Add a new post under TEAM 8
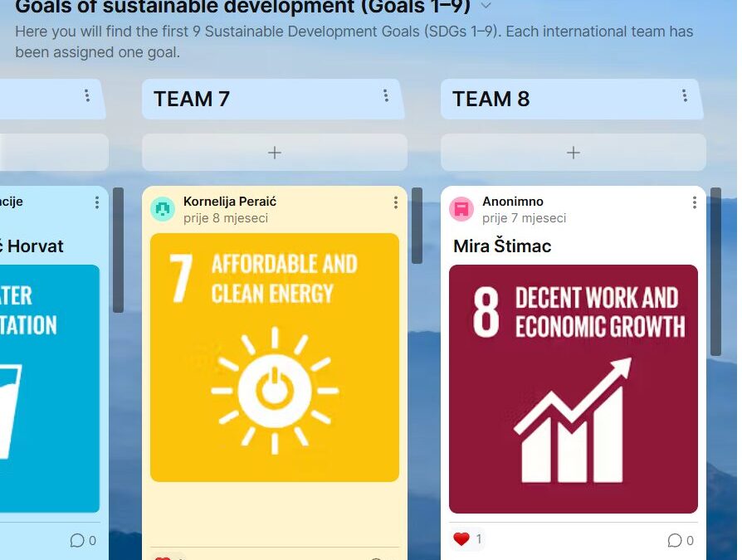Image resolution: width=742 pixels, height=560 pixels. coord(573,153)
